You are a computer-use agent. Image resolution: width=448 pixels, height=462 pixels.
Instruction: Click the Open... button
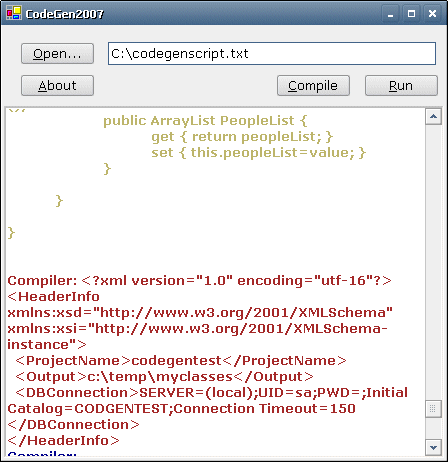tap(57, 53)
